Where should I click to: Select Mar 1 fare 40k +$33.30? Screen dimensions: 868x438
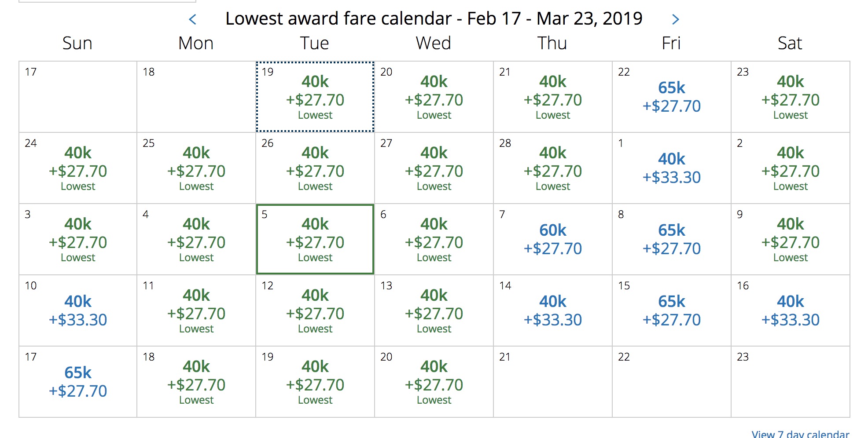pyautogui.click(x=672, y=168)
